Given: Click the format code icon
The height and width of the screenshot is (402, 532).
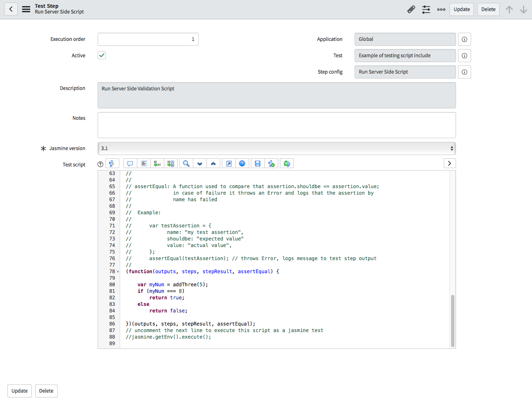Looking at the screenshot, I should [x=144, y=164].
